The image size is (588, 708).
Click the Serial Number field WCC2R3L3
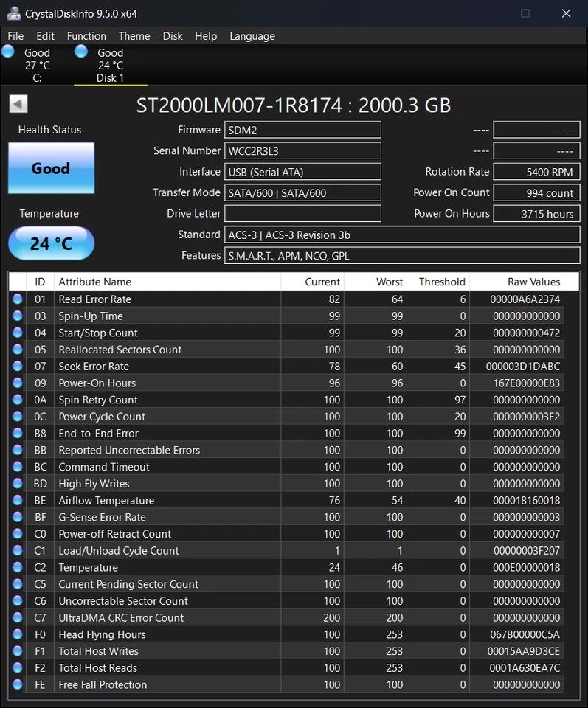302,150
